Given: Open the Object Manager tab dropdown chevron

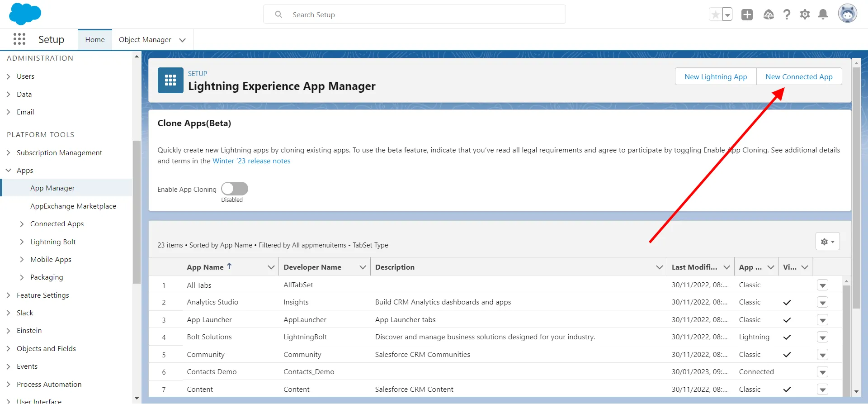Looking at the screenshot, I should tap(182, 40).
